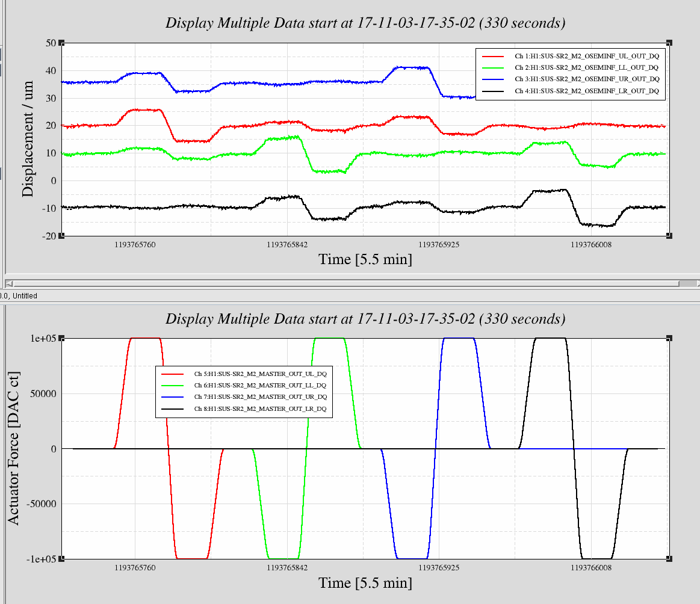The image size is (700, 604).
Task: Click the '50000' y-axis tick of actuator plot
Action: click(x=43, y=393)
